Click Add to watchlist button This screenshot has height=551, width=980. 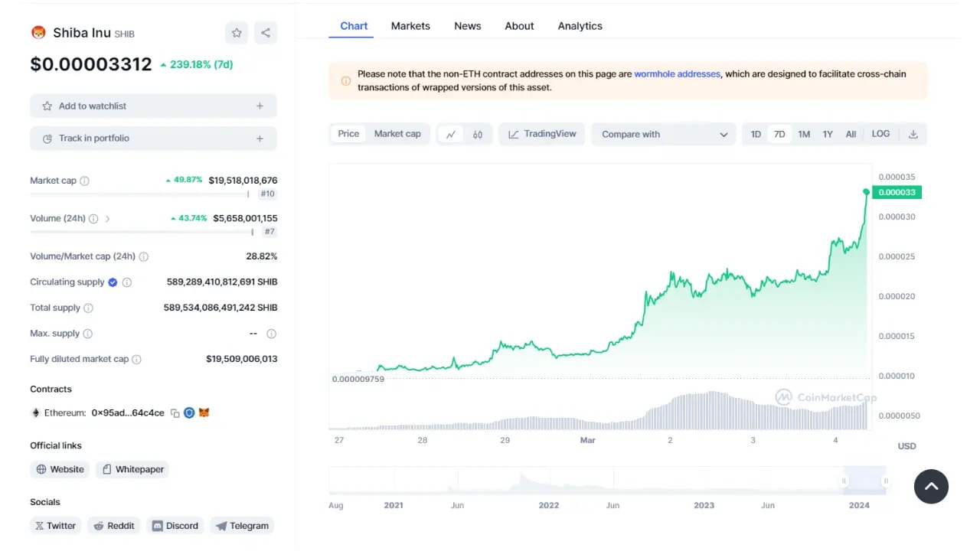pos(153,106)
